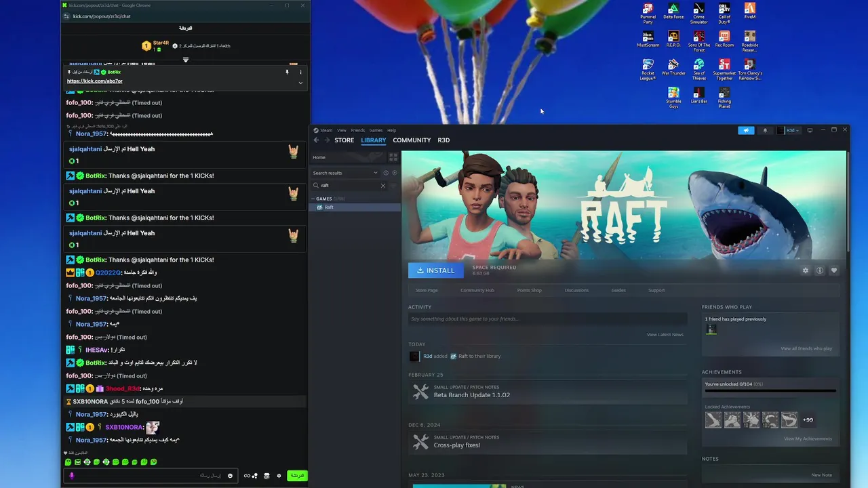The image size is (868, 488).
Task: Click activity status input field
Action: (x=548, y=319)
